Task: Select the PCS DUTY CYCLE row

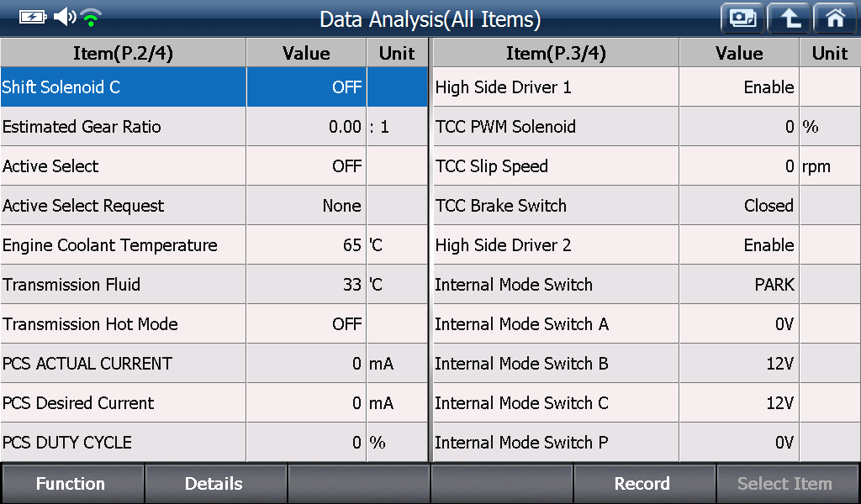Action: 214,443
